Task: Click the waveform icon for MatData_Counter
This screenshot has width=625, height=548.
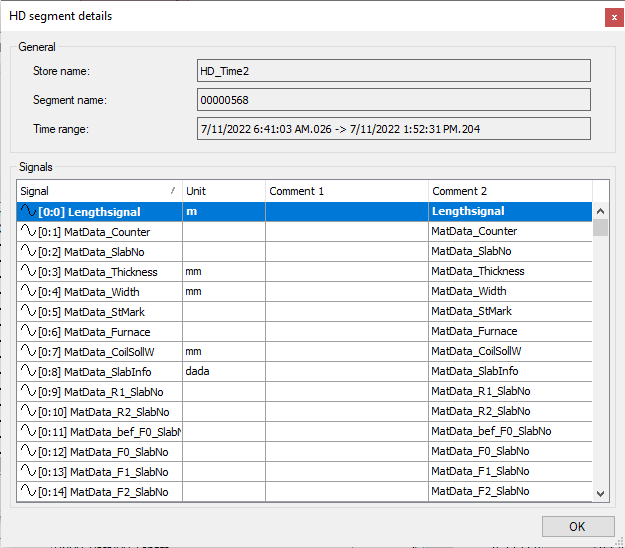Action: pyautogui.click(x=28, y=232)
